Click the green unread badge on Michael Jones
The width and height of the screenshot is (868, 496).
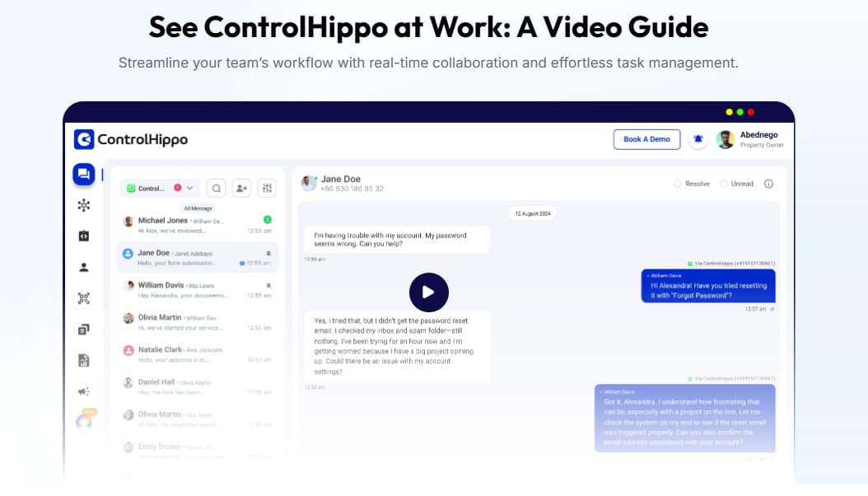coord(268,220)
